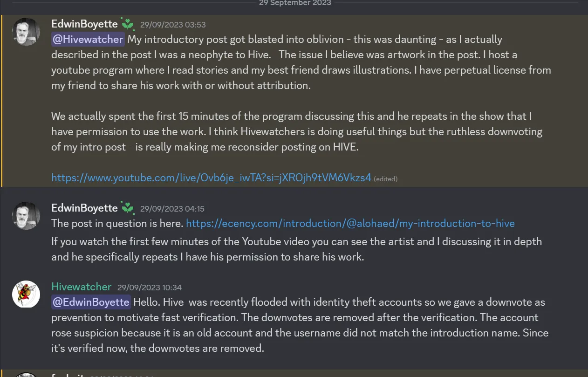Click the 29/09/2023 03:53 timestamp
The image size is (588, 377).
pyautogui.click(x=173, y=25)
